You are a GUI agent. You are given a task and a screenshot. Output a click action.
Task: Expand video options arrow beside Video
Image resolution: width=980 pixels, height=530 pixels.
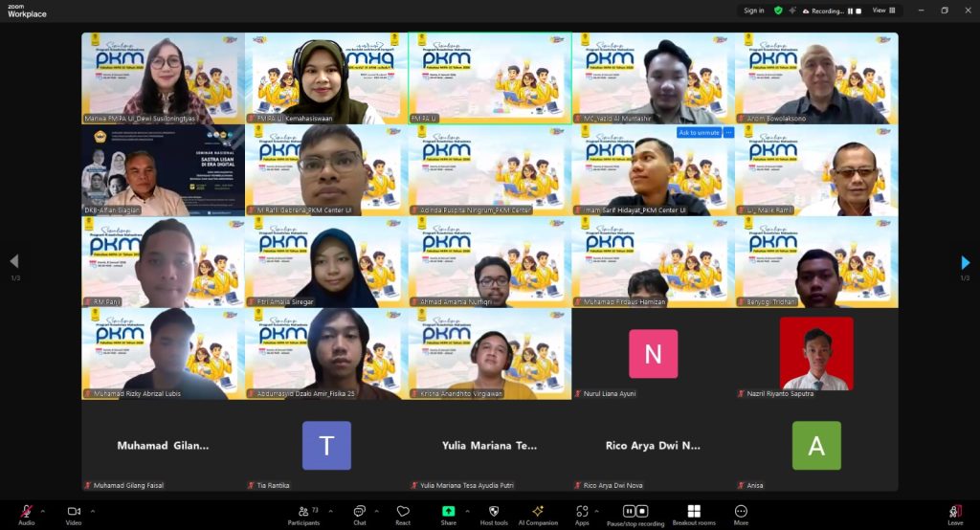click(x=92, y=510)
